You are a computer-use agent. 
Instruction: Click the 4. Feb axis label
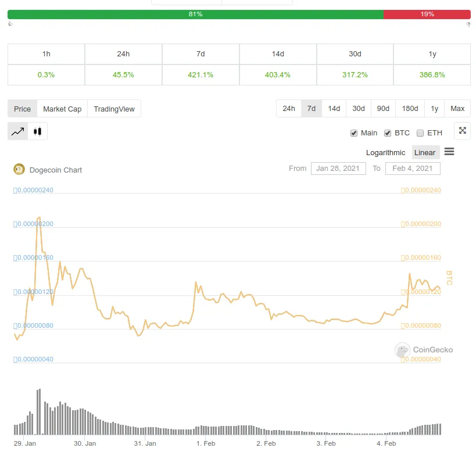[386, 443]
